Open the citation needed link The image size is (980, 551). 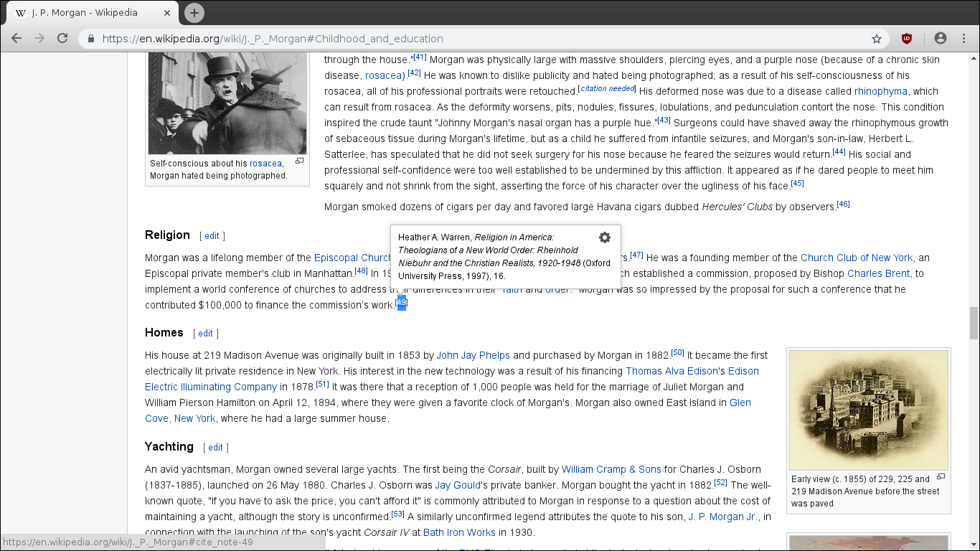click(608, 88)
